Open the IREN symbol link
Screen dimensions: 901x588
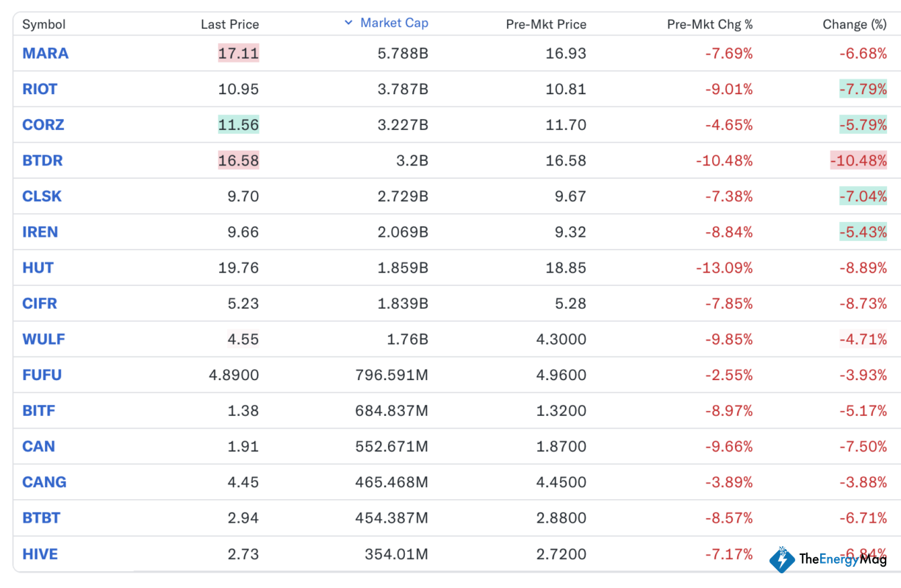coord(40,232)
